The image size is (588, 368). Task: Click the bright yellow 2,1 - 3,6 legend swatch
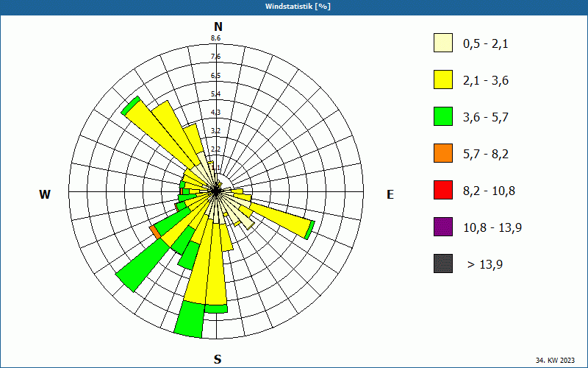click(443, 79)
